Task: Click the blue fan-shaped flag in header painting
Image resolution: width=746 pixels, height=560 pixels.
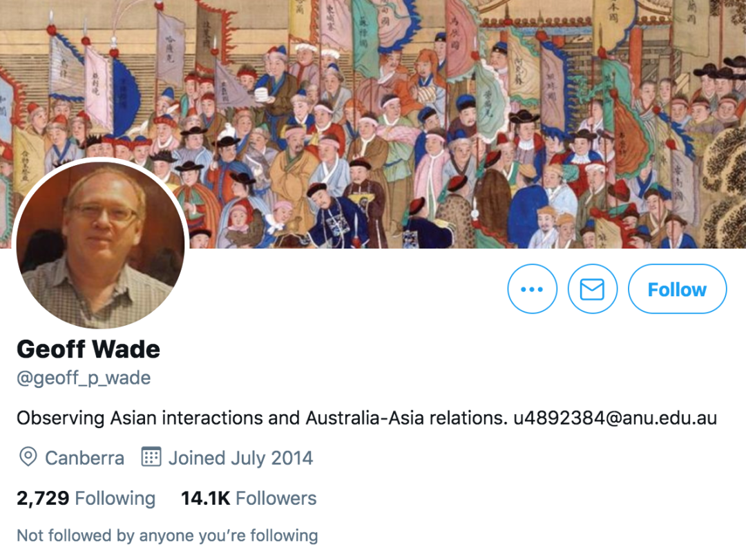Action: (x=126, y=97)
